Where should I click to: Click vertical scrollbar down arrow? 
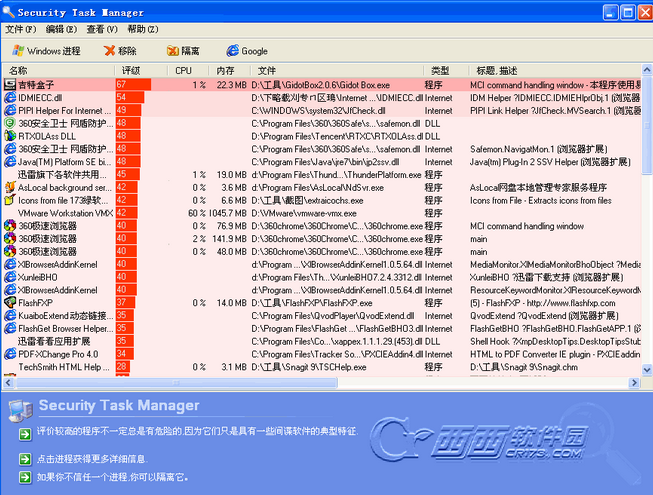pos(647,369)
